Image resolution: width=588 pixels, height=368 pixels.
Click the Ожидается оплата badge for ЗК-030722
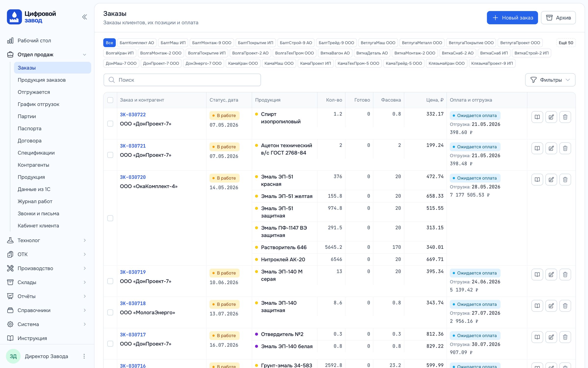coord(475,116)
